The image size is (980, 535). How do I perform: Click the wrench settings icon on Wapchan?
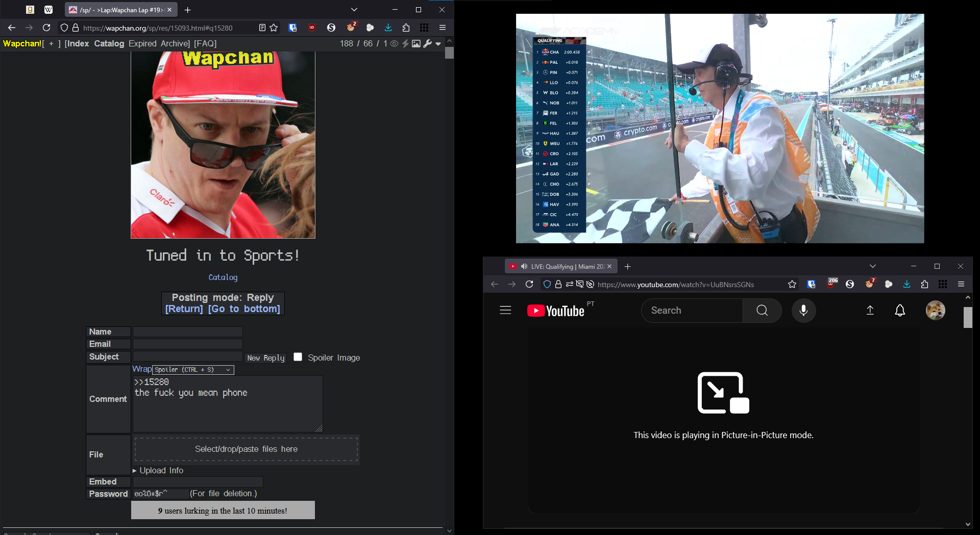pyautogui.click(x=428, y=44)
